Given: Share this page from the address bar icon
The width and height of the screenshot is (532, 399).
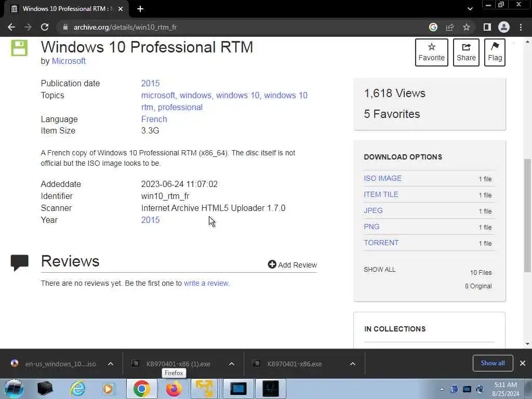Looking at the screenshot, I should click(x=450, y=27).
